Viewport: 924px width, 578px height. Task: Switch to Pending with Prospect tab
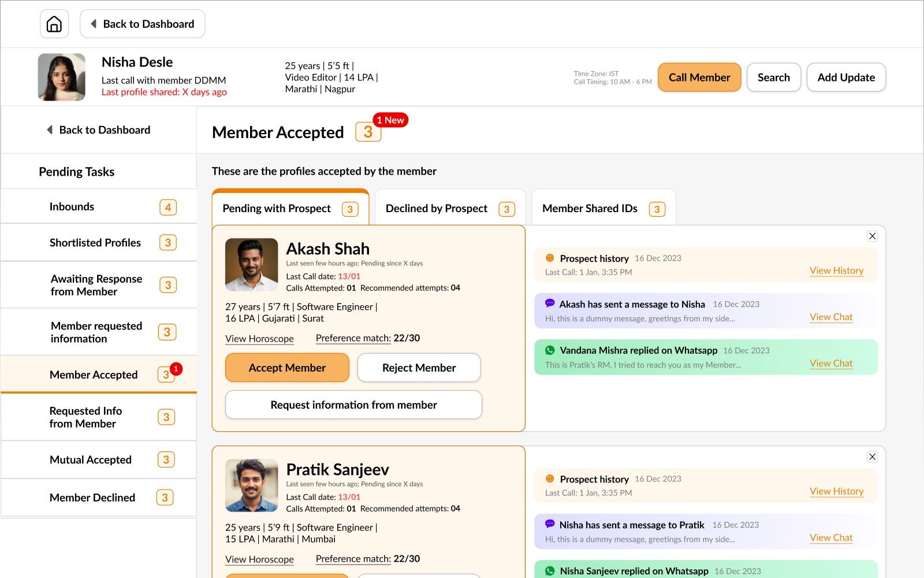290,208
